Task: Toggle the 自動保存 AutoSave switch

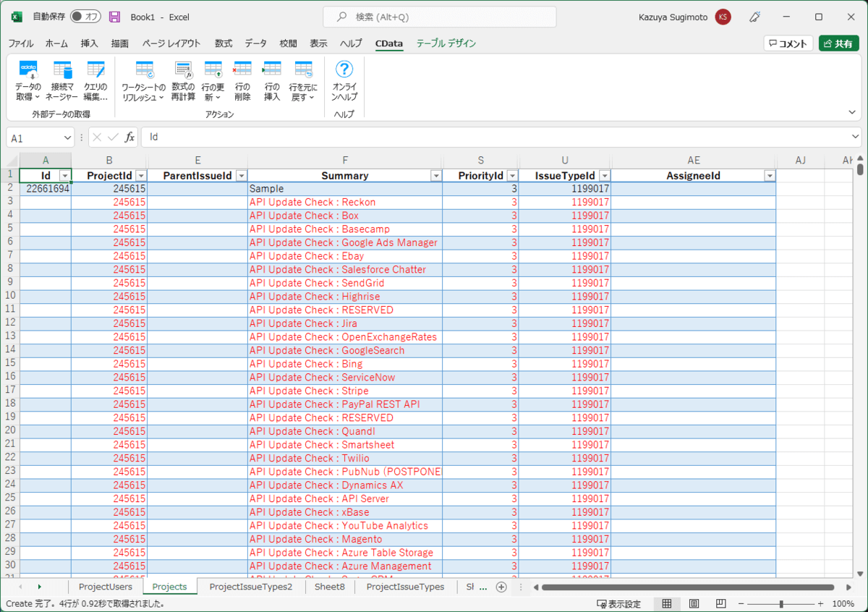Action: click(x=85, y=17)
